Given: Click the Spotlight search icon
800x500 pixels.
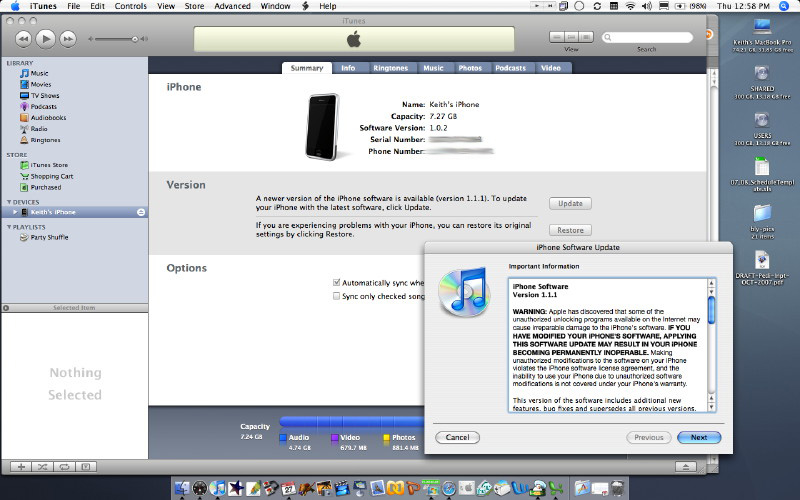Looking at the screenshot, I should click(784, 6).
